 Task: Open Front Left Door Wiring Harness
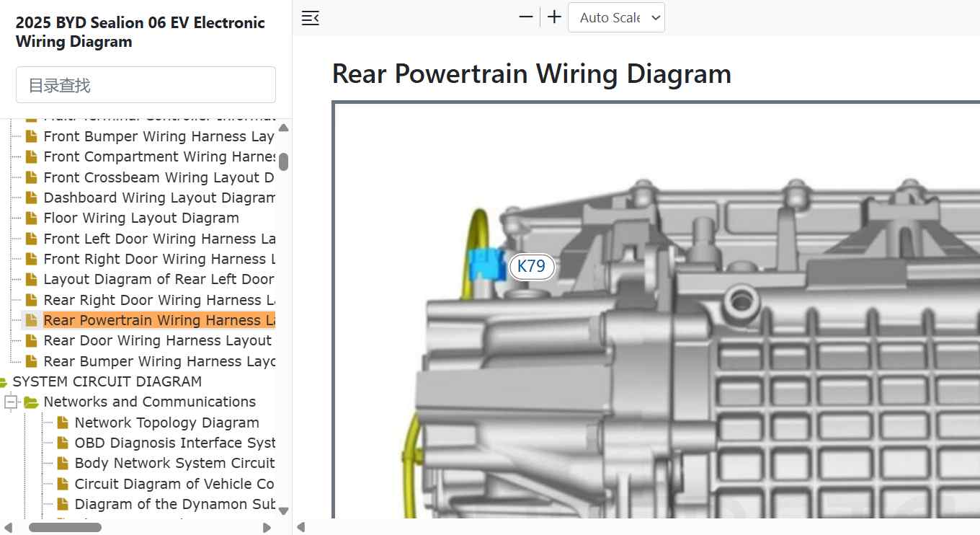[159, 239]
